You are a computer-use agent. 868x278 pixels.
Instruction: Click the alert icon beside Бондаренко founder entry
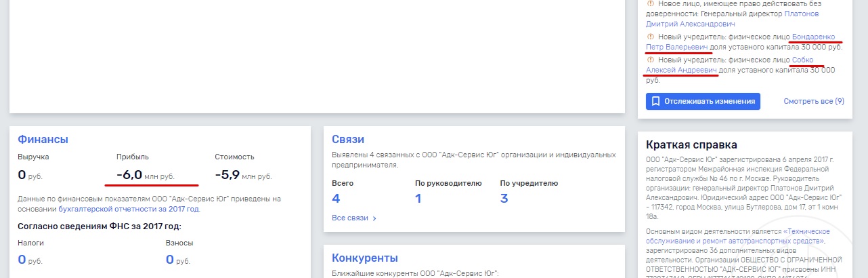[x=650, y=37]
